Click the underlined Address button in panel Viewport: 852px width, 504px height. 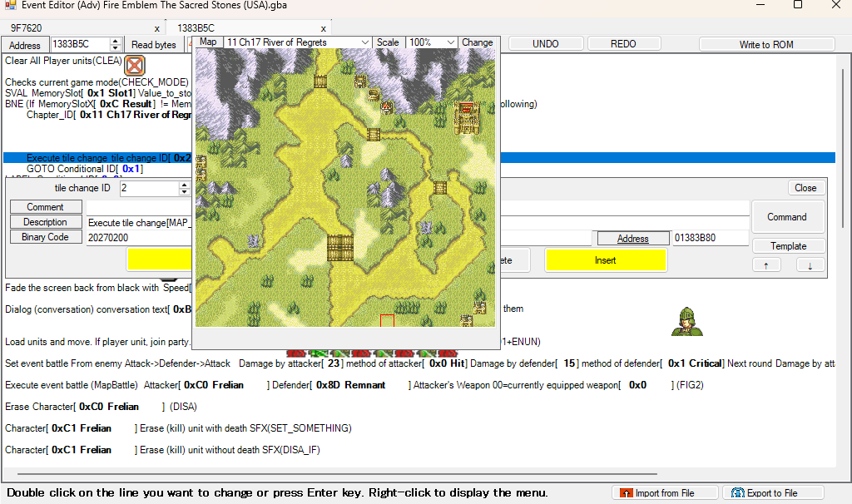633,239
